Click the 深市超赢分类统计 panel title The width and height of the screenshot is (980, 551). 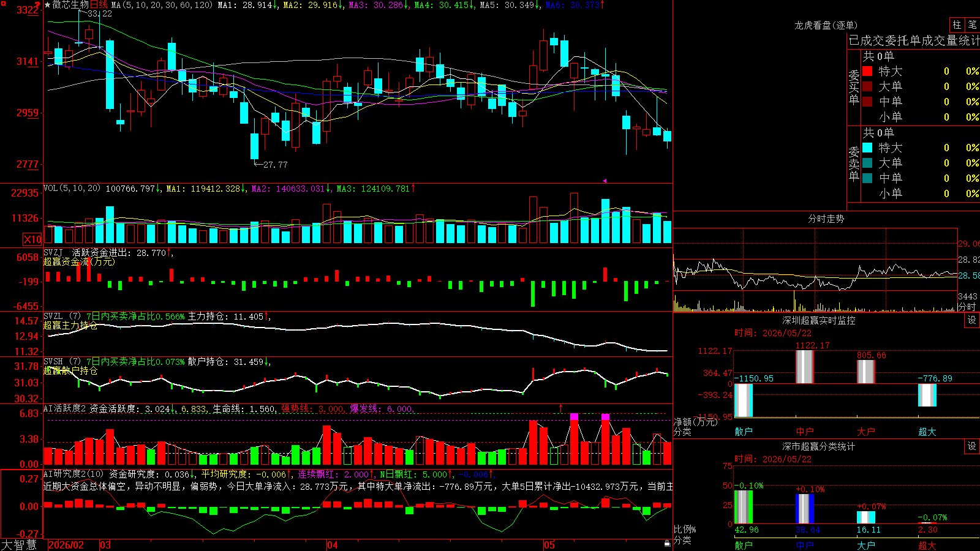tap(819, 446)
